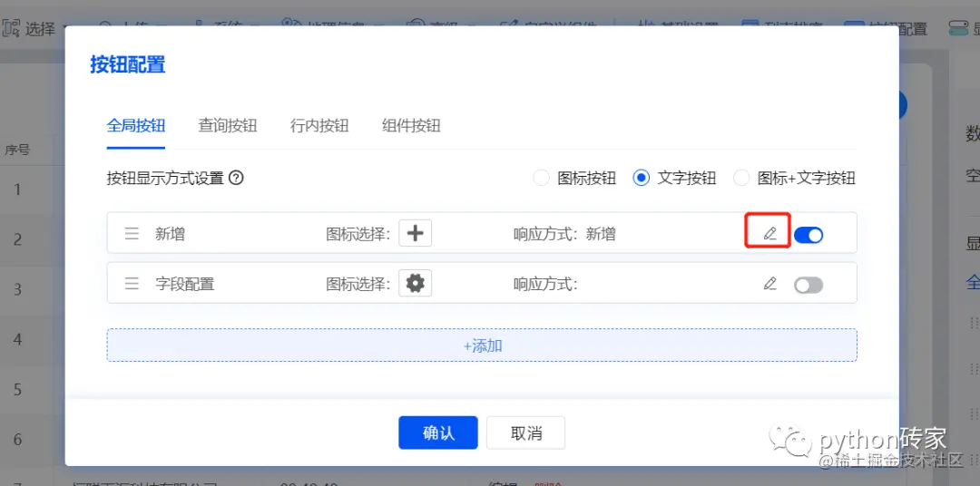
Task: Open the 选择 dropdown in the background toolbar
Action: pyautogui.click(x=36, y=28)
